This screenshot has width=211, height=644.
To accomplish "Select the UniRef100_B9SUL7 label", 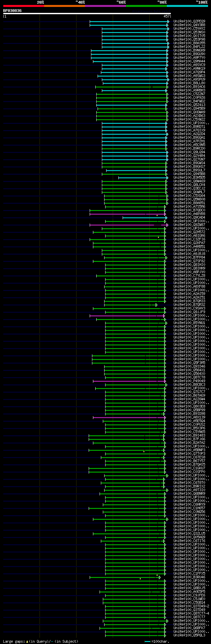I will coord(189,170).
